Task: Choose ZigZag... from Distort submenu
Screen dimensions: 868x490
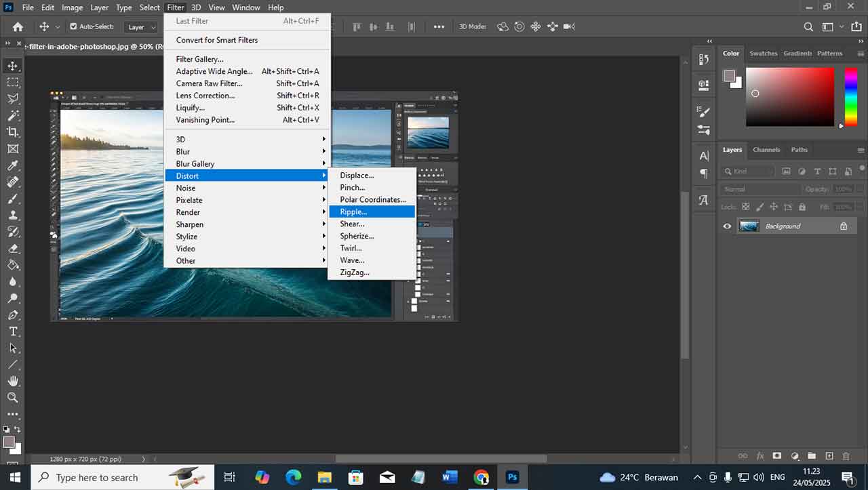Action: pos(372,272)
